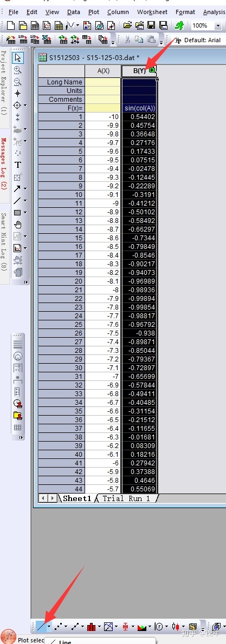Click the cell showing -9.9 in column A

(x=104, y=125)
